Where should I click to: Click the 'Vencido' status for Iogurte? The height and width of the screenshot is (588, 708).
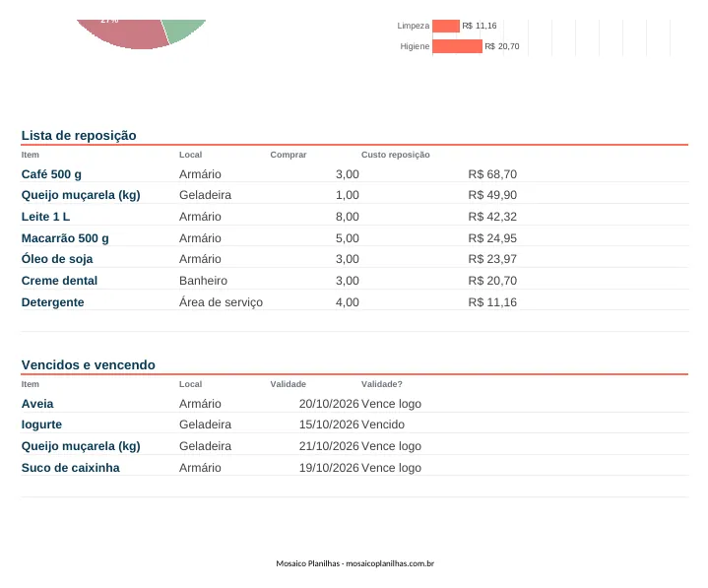tap(383, 425)
